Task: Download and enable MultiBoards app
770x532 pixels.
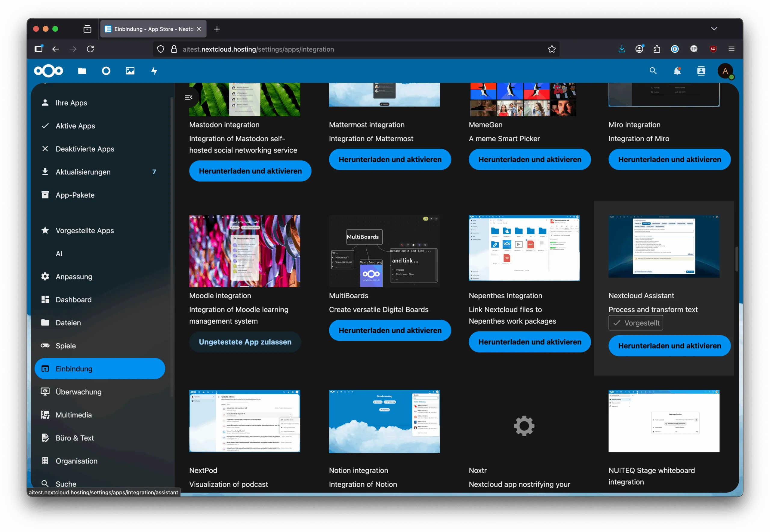Action: (x=390, y=330)
